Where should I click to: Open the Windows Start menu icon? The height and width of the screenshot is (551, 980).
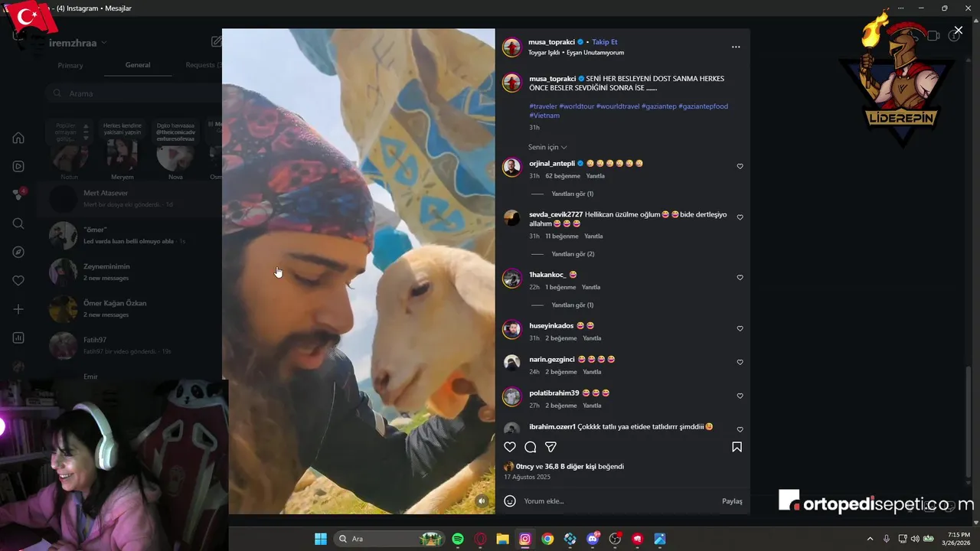[321, 539]
